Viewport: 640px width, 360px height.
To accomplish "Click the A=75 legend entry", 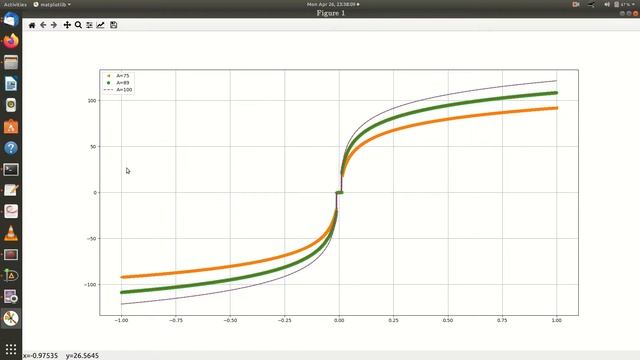I will (118, 76).
